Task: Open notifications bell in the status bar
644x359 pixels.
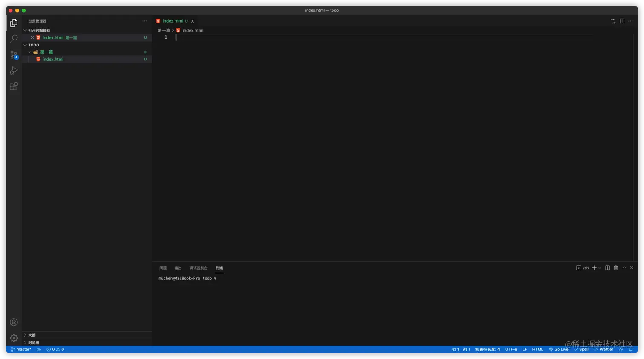Action: pos(631,350)
